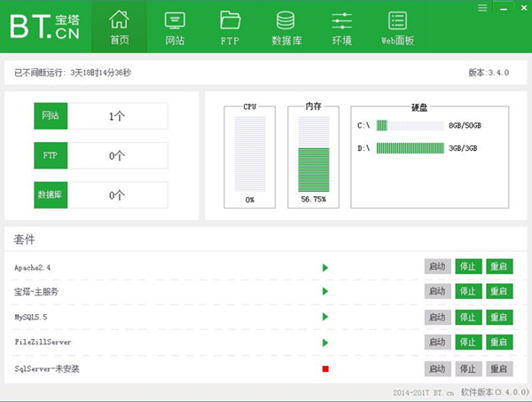Go to the 网站 website tab
Viewport: 532px width, 402px height.
click(175, 28)
